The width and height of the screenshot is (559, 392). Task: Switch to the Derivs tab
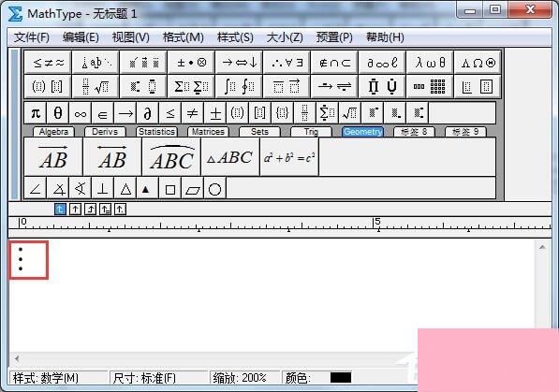click(x=105, y=132)
